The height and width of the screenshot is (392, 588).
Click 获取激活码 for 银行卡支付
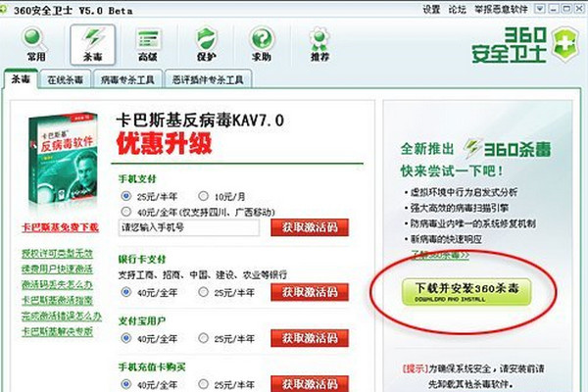310,292
